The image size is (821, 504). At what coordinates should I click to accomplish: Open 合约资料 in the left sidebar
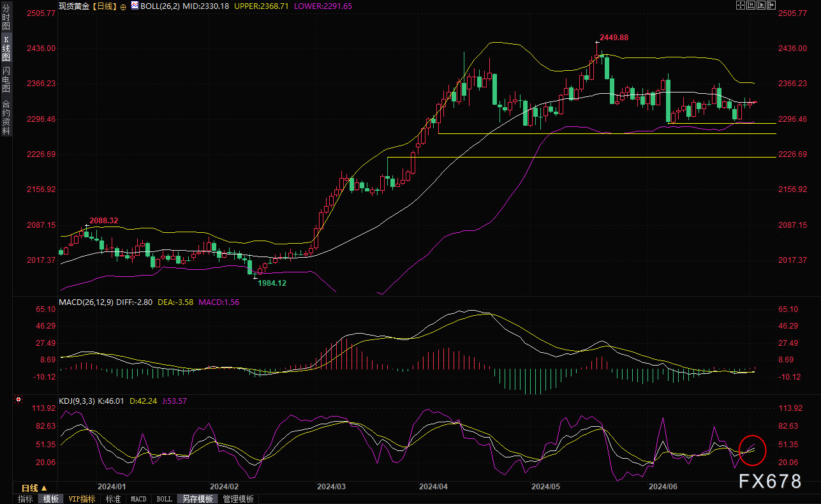click(6, 117)
